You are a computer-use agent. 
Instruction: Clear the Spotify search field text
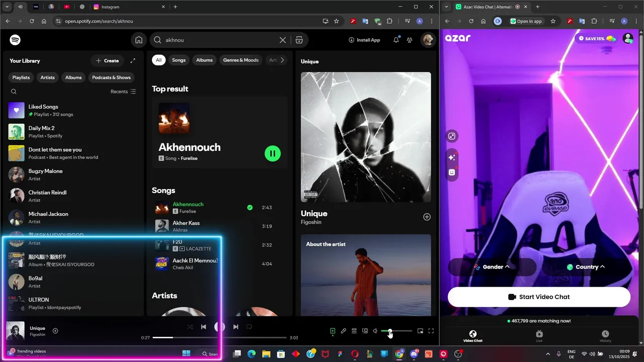point(283,40)
